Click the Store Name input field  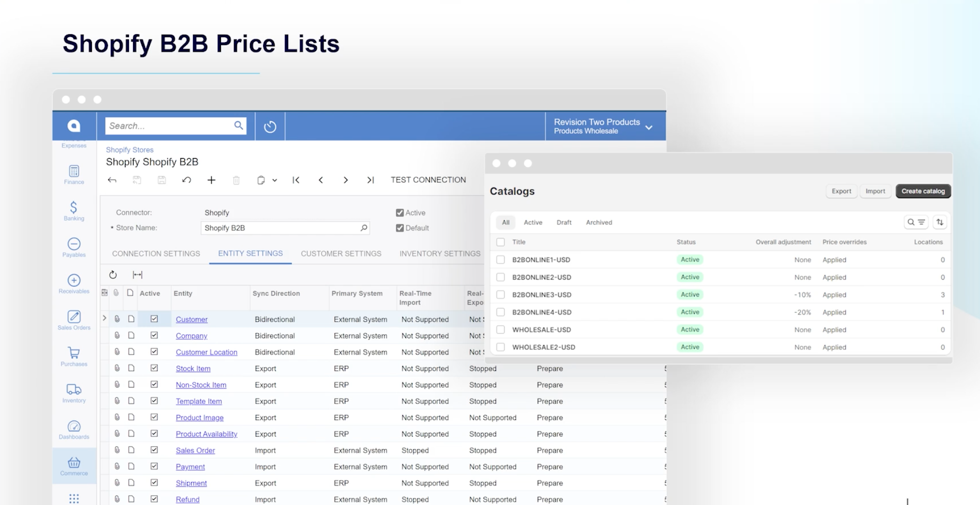(285, 228)
